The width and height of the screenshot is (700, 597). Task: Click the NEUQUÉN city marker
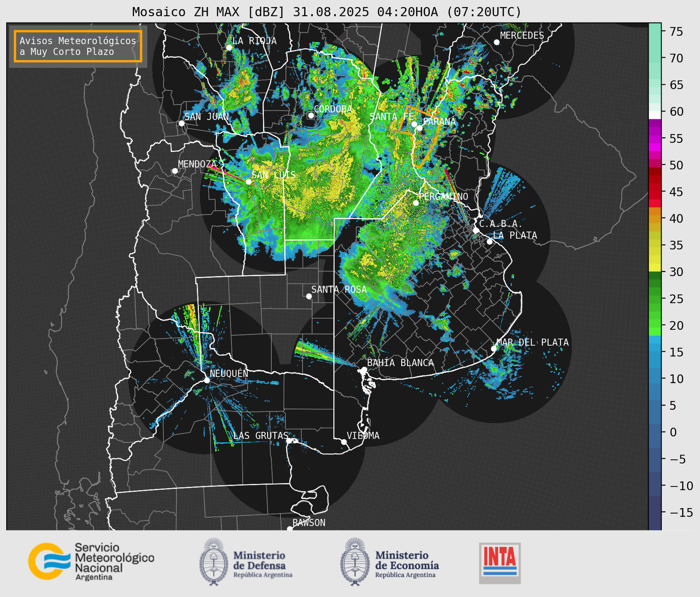(207, 380)
